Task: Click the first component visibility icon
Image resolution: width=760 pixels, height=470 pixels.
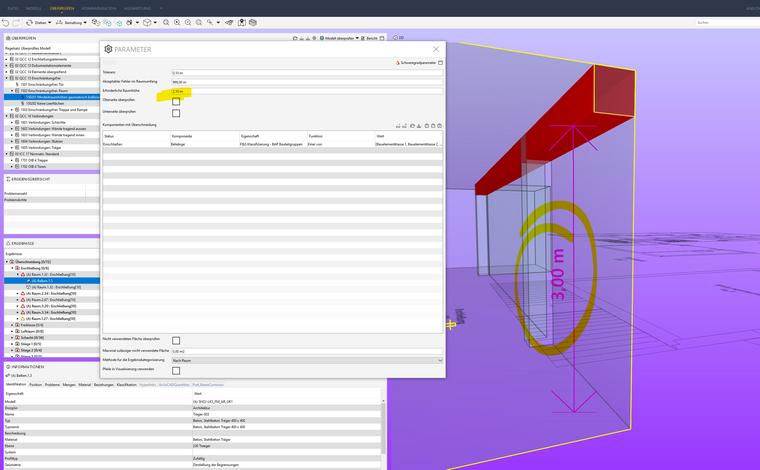Action: tap(96, 23)
